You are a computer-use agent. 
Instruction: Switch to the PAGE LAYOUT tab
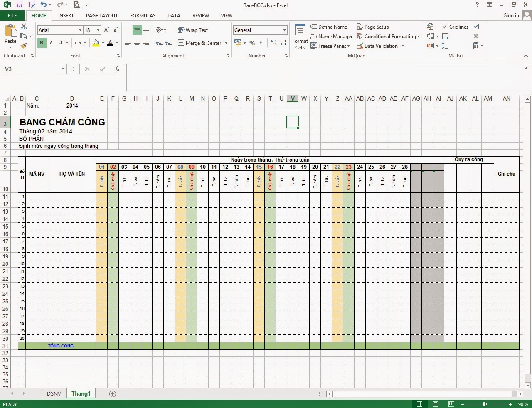102,15
